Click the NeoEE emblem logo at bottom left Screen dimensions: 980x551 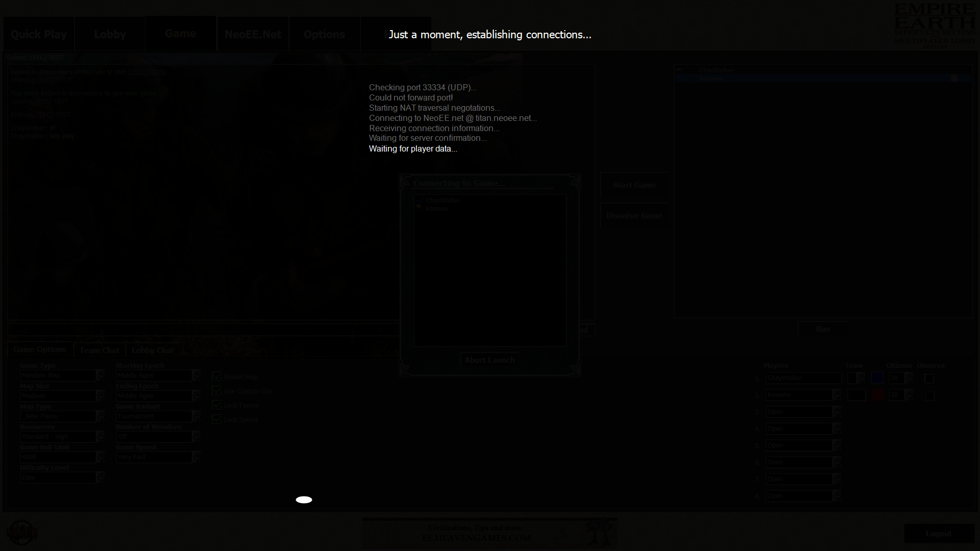point(21,533)
